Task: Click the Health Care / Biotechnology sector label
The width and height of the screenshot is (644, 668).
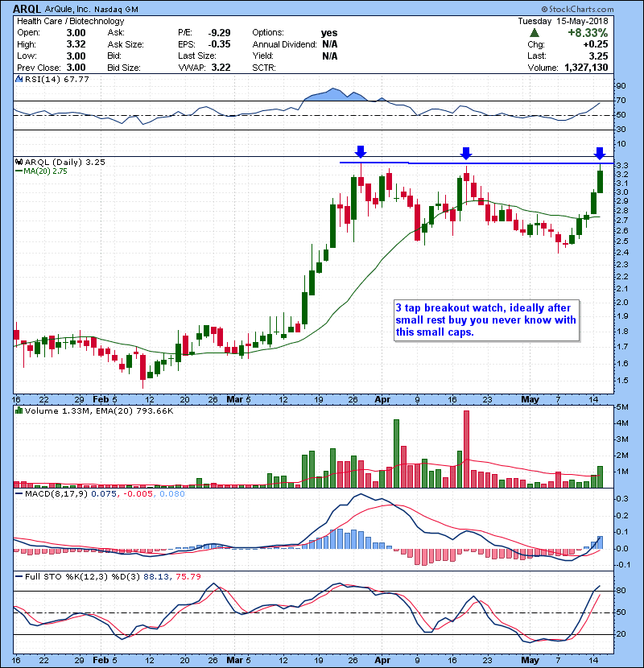Action: click(71, 21)
